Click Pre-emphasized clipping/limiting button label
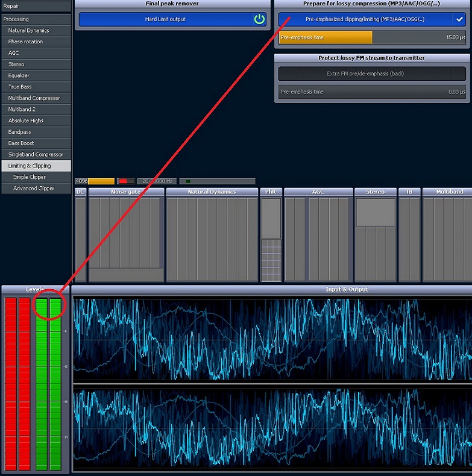The width and height of the screenshot is (472, 476). point(365,19)
